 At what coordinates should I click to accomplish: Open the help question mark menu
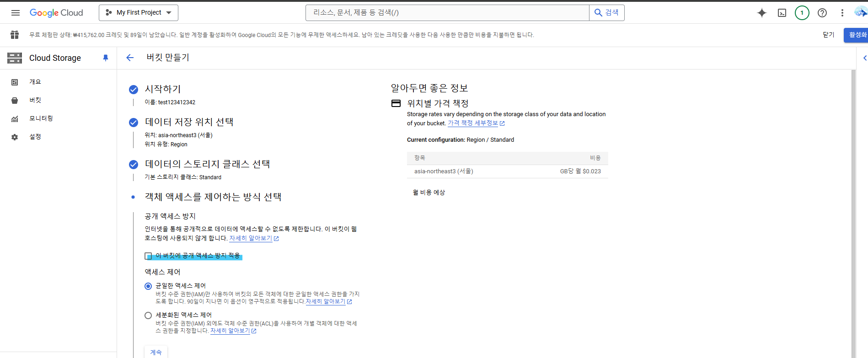coord(822,13)
